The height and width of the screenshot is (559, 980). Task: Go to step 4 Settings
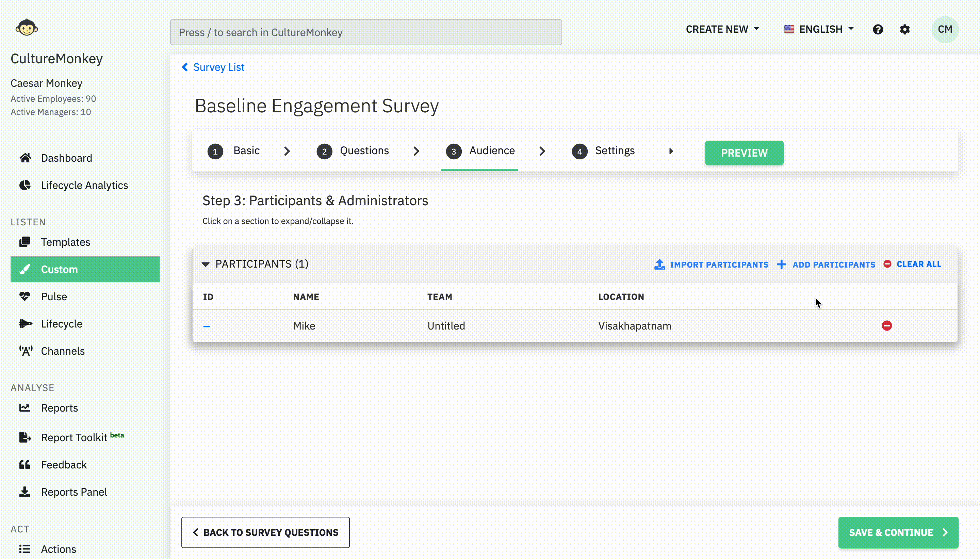[x=603, y=151]
